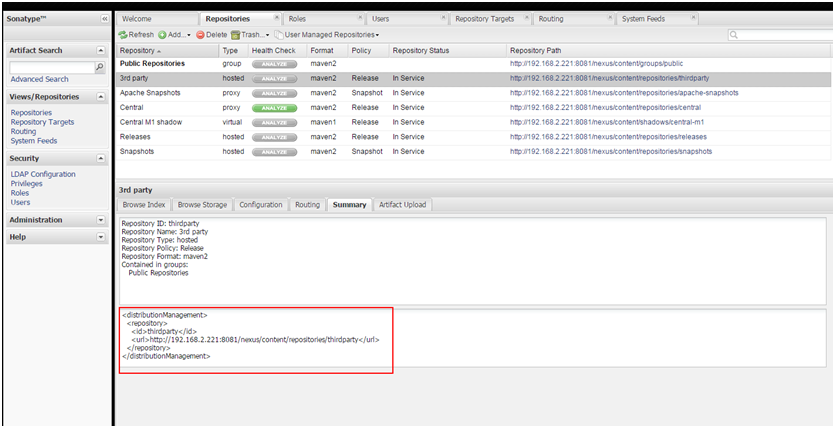835x428 pixels.
Task: Click the Delete repository button
Action: pos(211,35)
